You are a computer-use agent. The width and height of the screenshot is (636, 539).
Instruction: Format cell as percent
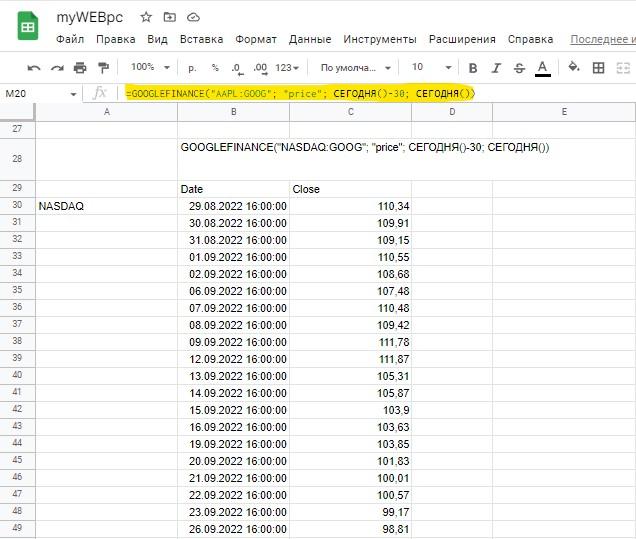(x=215, y=68)
